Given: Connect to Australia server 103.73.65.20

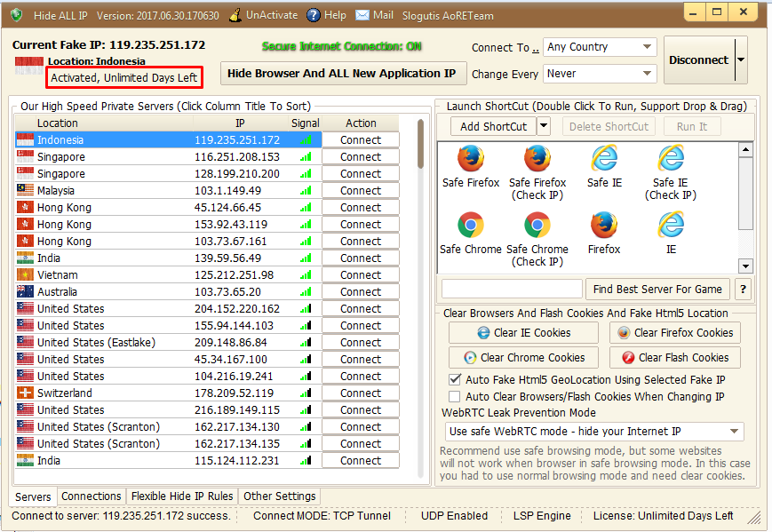Looking at the screenshot, I should (361, 292).
